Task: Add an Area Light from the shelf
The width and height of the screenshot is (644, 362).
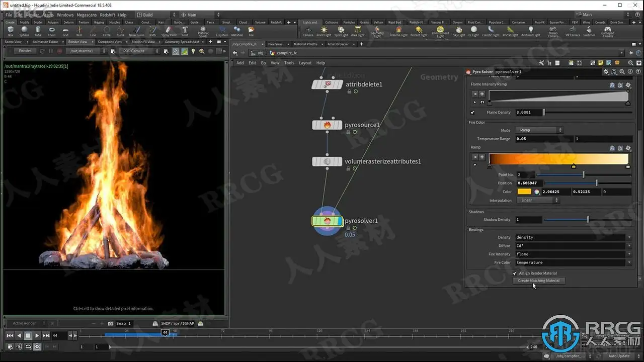Action: pos(358,32)
